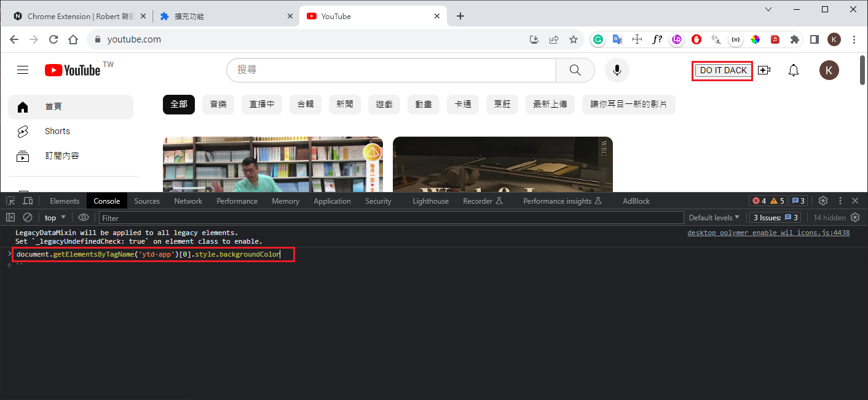Click the console Filter input field
The width and height of the screenshot is (868, 400).
point(391,217)
